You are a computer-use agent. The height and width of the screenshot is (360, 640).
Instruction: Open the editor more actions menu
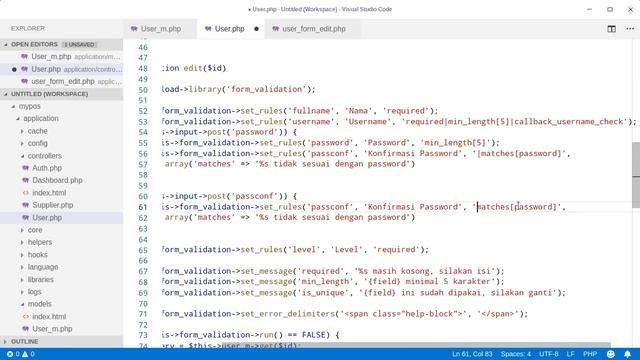coord(630,29)
